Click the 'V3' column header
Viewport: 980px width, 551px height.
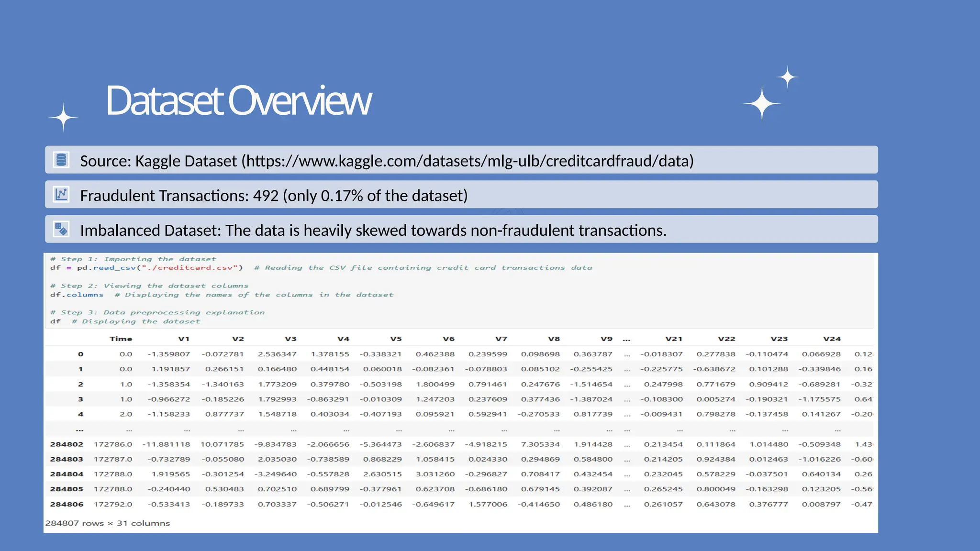[x=290, y=339]
